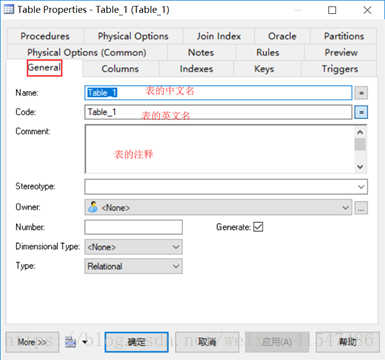Click Comment scrollbar up arrow

[x=360, y=132]
